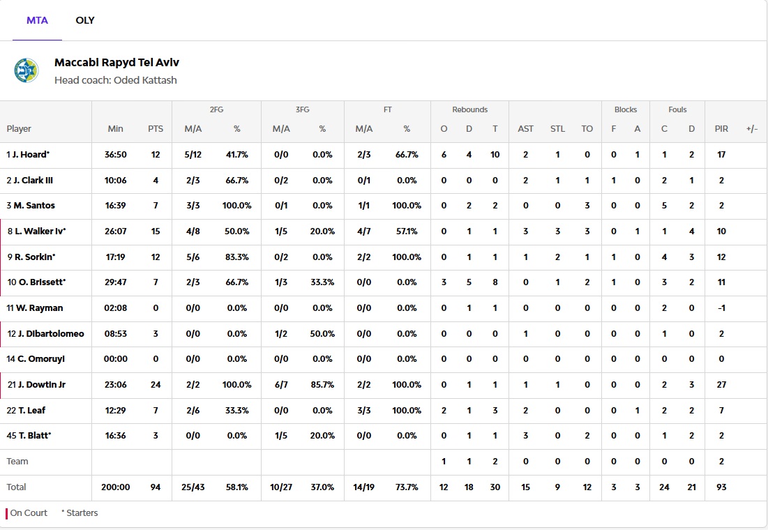The image size is (768, 532).
Task: Click the Min column header
Action: pyautogui.click(x=116, y=129)
